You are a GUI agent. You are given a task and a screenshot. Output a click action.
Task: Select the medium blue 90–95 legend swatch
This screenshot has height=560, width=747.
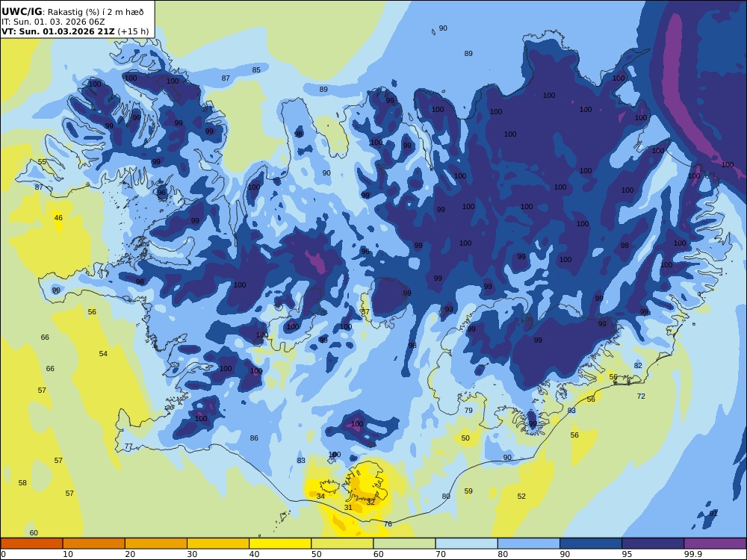tap(591, 544)
